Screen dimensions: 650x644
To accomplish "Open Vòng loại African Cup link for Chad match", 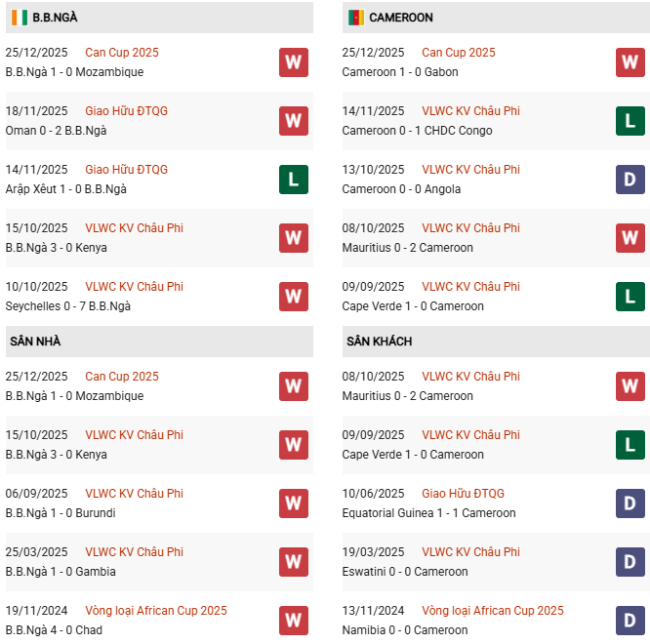I will pos(155,611).
